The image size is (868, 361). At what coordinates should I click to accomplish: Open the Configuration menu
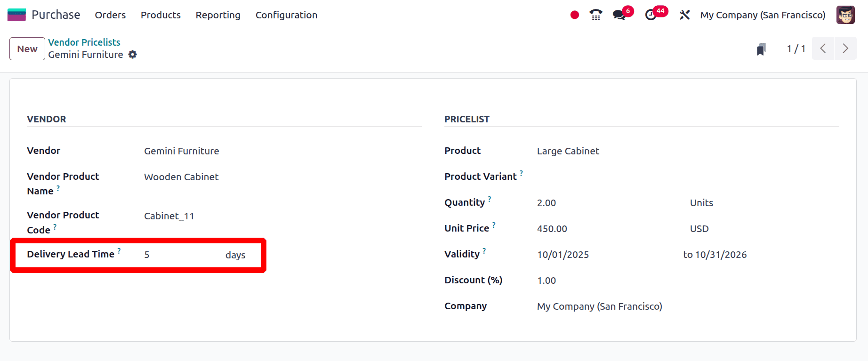[286, 15]
